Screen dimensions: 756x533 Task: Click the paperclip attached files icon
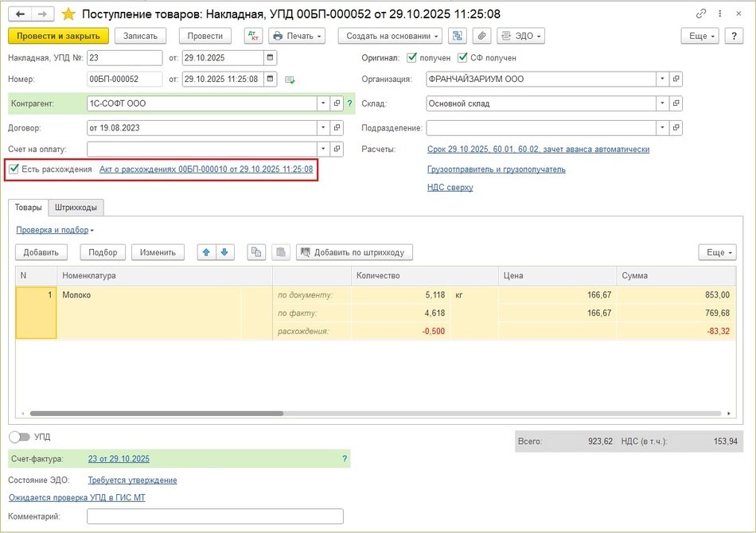point(481,36)
